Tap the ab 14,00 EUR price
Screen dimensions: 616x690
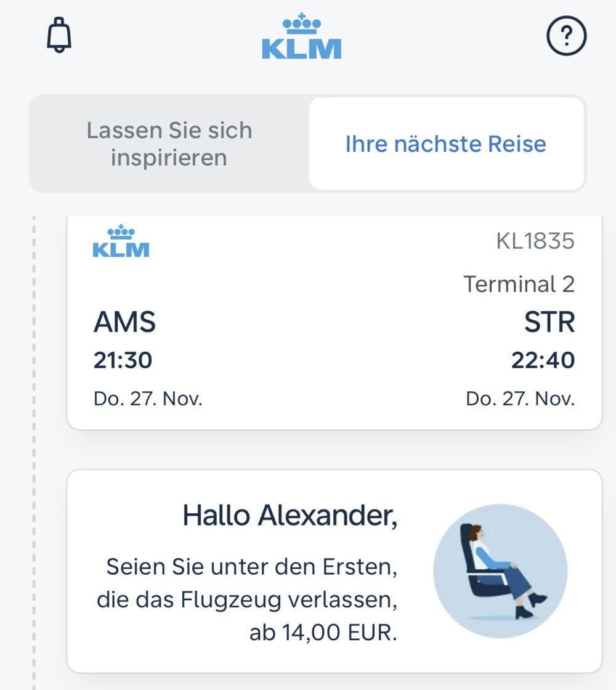point(323,633)
